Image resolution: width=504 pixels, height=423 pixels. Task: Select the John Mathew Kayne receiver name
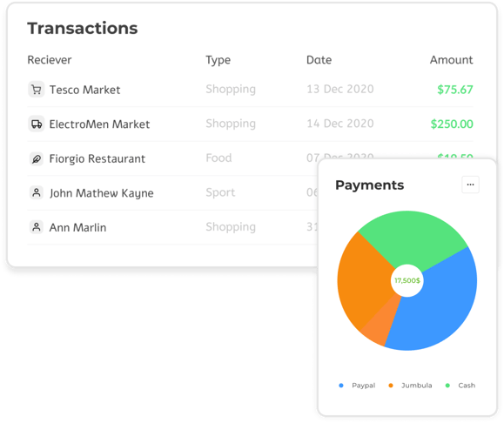point(101,193)
